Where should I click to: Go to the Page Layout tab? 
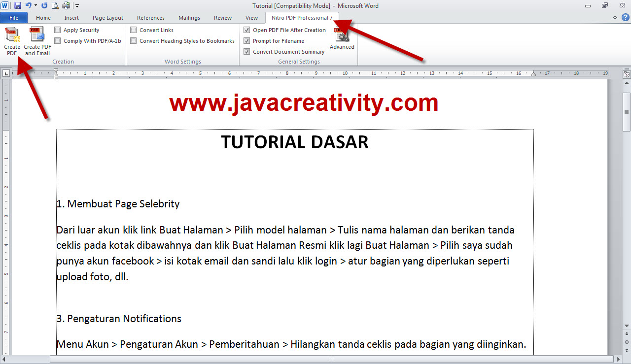[108, 18]
